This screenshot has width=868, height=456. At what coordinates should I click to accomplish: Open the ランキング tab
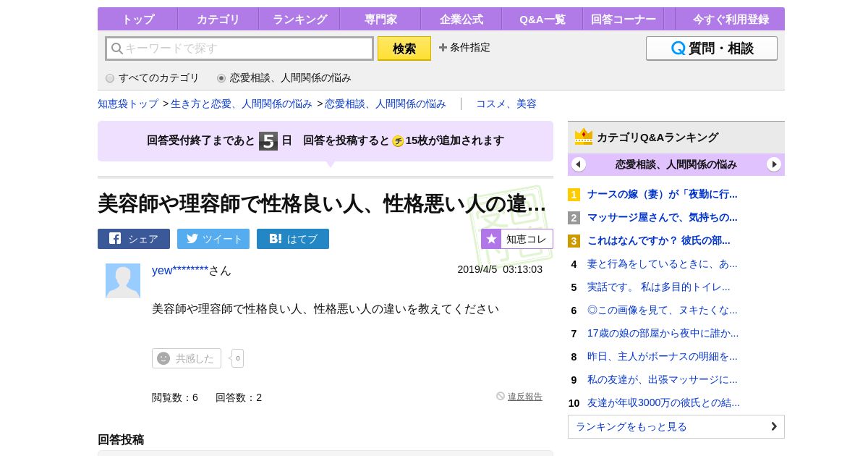click(x=299, y=19)
